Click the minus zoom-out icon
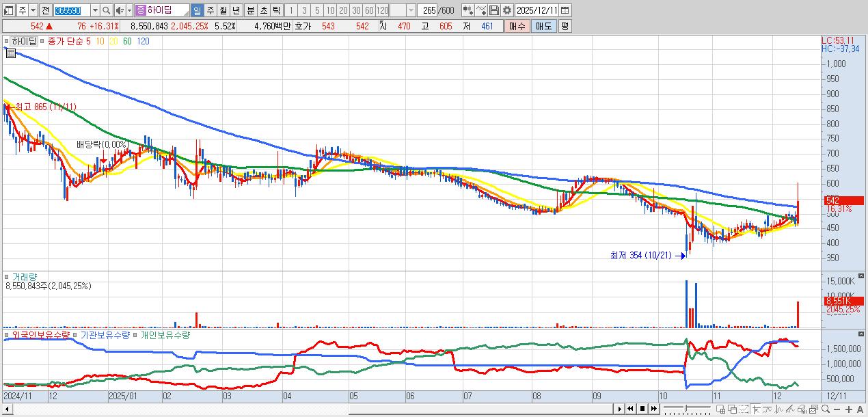The image size is (868, 417). pyautogui.click(x=837, y=409)
